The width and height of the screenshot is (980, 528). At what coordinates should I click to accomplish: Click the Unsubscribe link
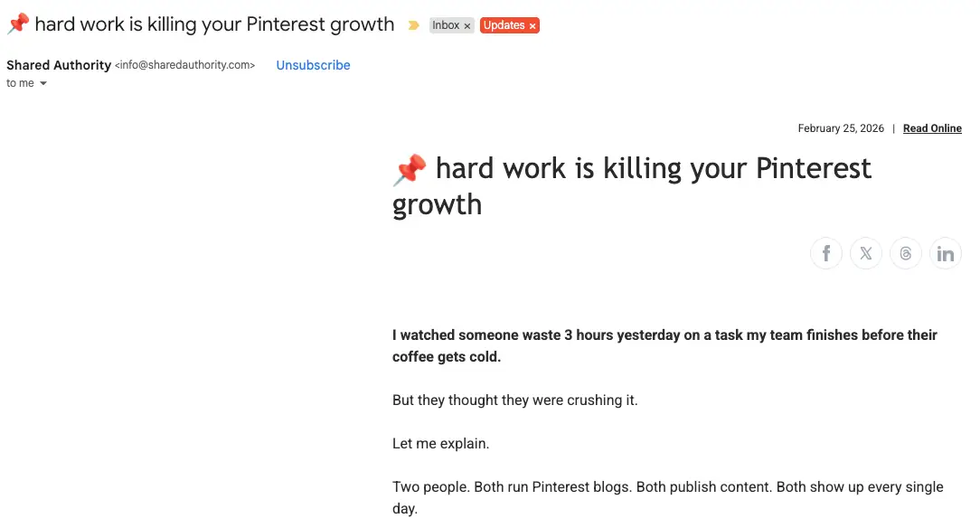(x=313, y=65)
